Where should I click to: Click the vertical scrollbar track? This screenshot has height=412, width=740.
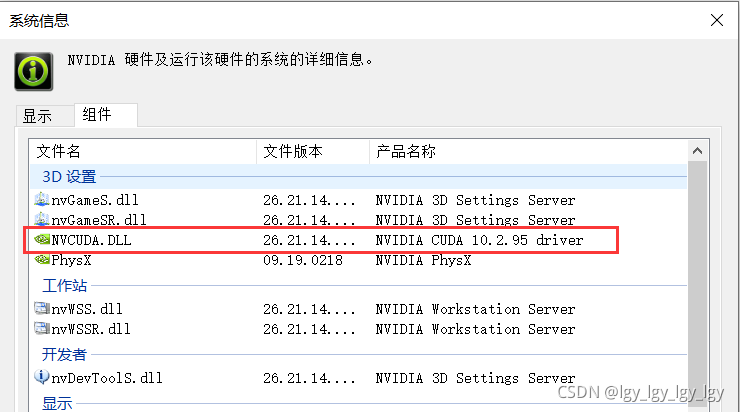(x=698, y=283)
